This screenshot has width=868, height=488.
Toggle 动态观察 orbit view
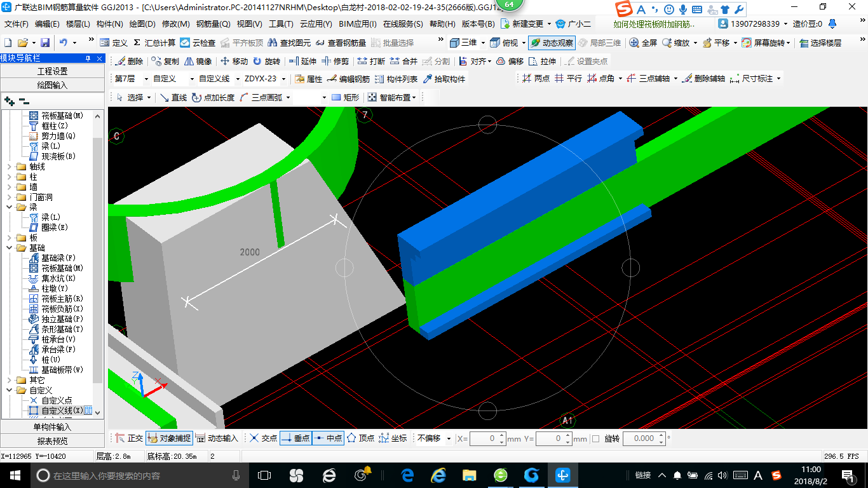click(552, 43)
